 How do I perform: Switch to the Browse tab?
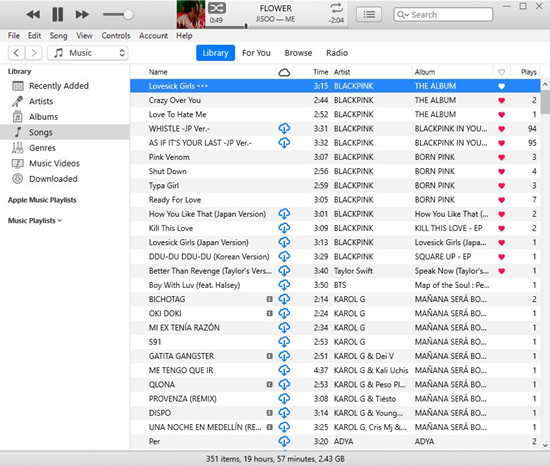tap(298, 53)
